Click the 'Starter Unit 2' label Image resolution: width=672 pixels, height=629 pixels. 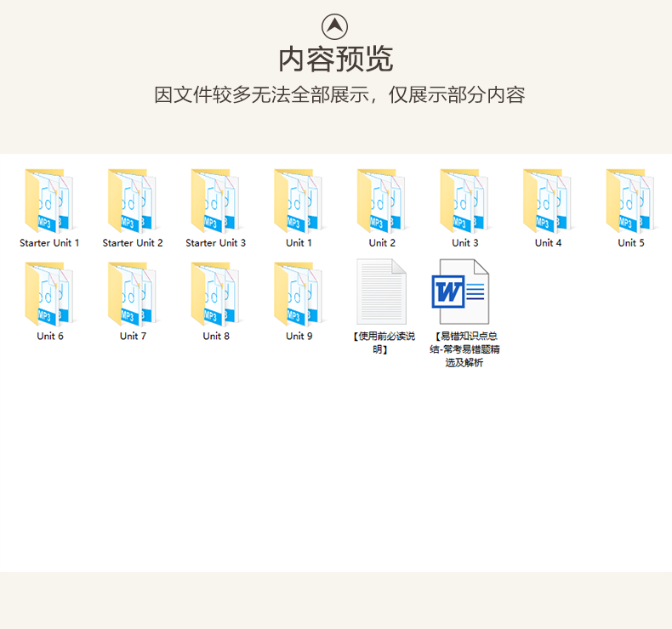[133, 243]
